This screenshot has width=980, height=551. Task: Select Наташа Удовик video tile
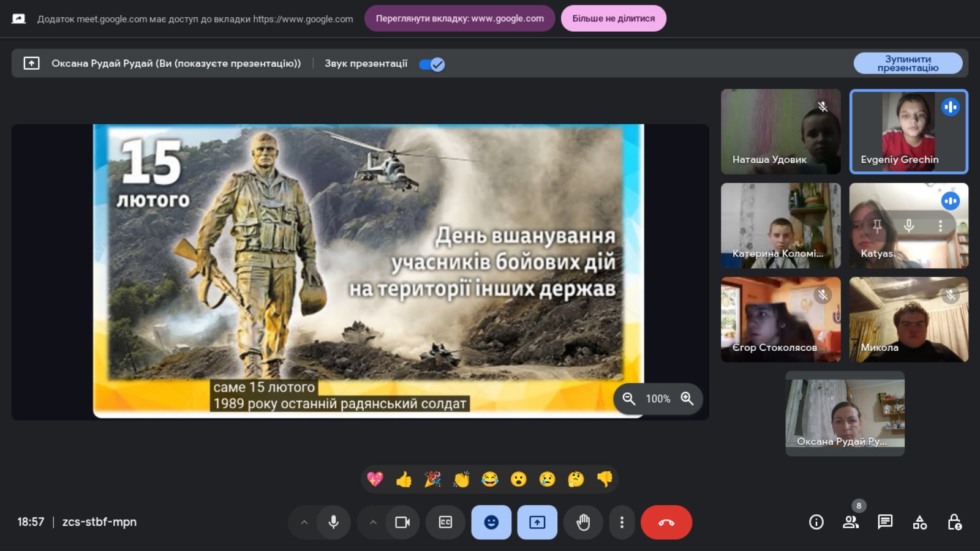coord(781,132)
